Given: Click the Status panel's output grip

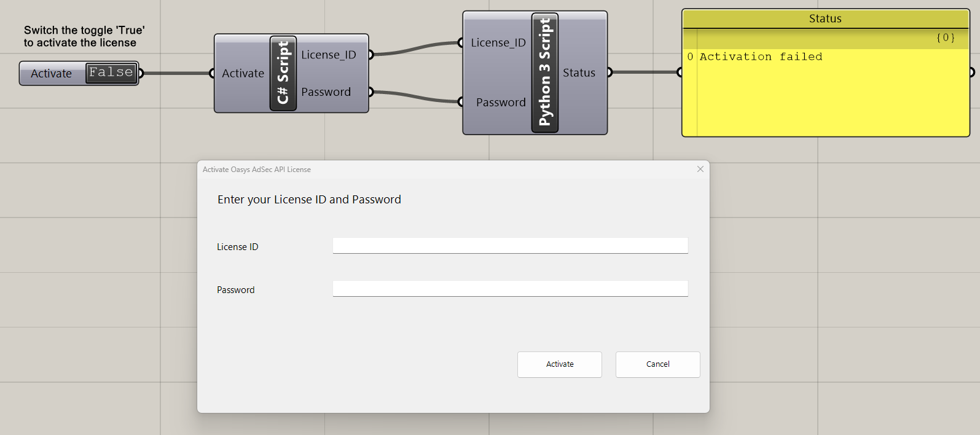Looking at the screenshot, I should click(972, 72).
